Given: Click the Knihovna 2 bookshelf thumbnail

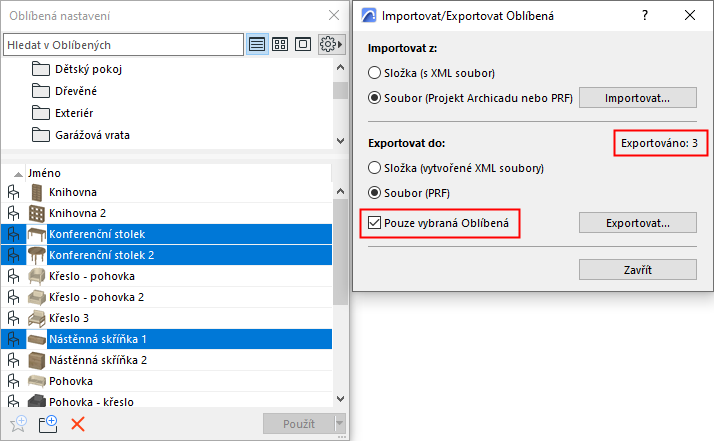Looking at the screenshot, I should tap(37, 213).
